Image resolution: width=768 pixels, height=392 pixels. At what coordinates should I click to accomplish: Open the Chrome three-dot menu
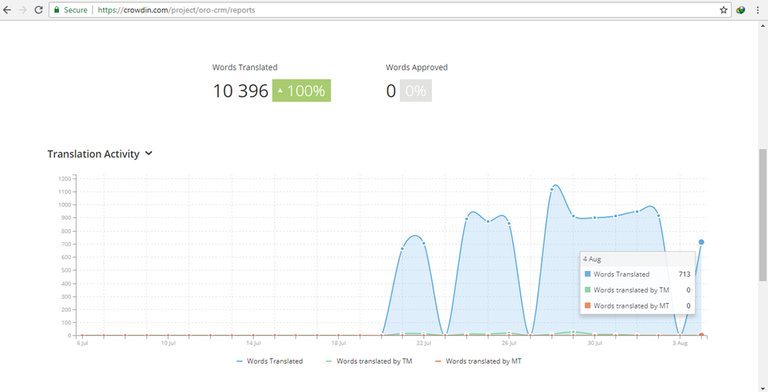[757, 10]
